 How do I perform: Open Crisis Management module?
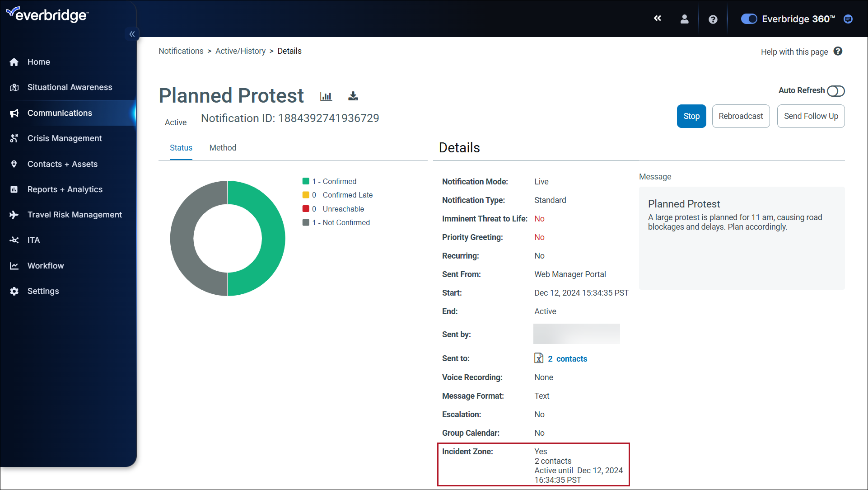tap(65, 138)
